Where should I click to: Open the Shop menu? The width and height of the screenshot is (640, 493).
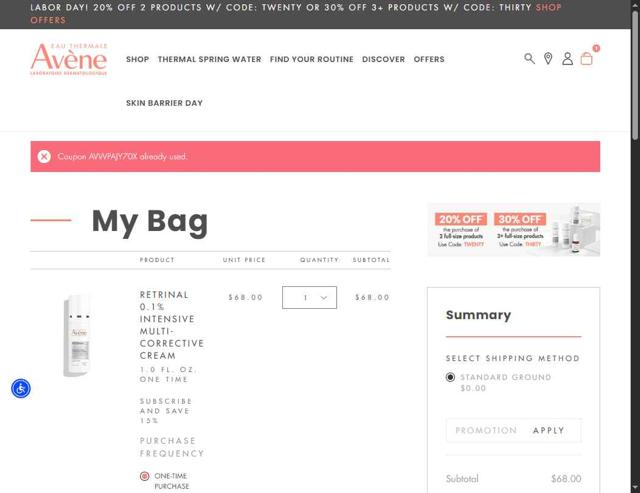pyautogui.click(x=138, y=59)
